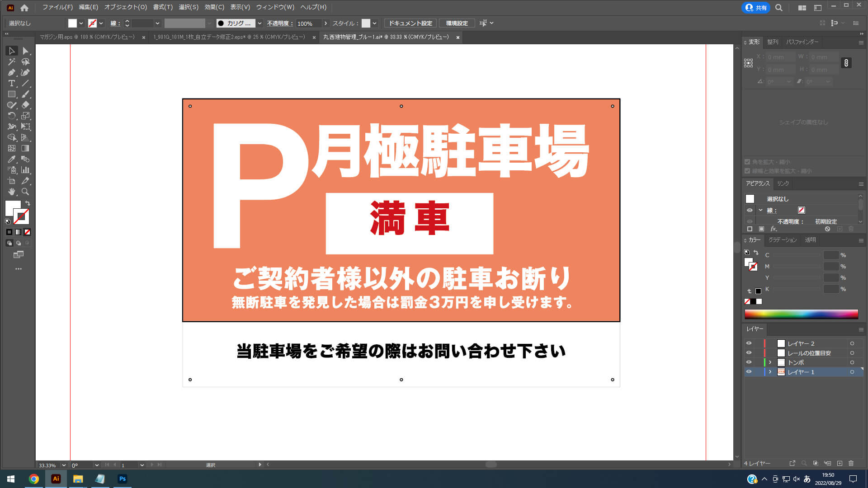This screenshot has width=868, height=488.
Task: Select the Eyedropper tool
Action: tap(12, 160)
